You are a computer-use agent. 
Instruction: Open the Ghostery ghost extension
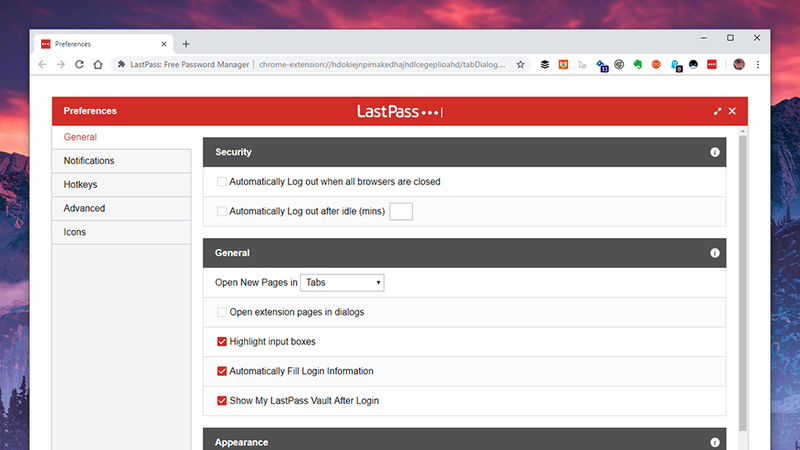pos(676,66)
